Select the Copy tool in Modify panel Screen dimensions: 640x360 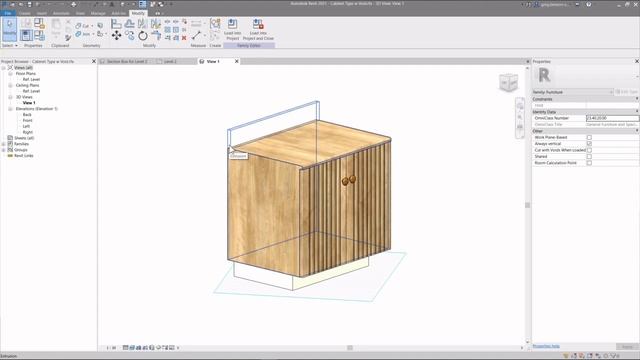pyautogui.click(x=129, y=36)
